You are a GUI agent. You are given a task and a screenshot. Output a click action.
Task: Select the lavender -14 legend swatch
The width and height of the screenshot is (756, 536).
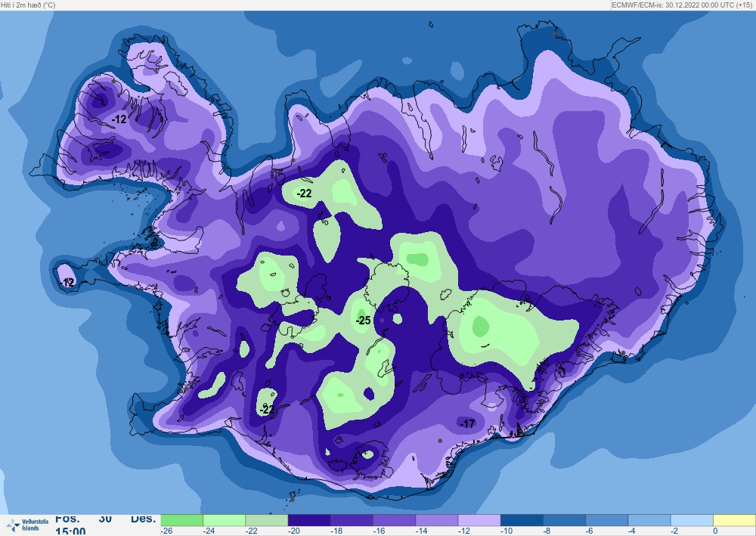[x=436, y=520]
